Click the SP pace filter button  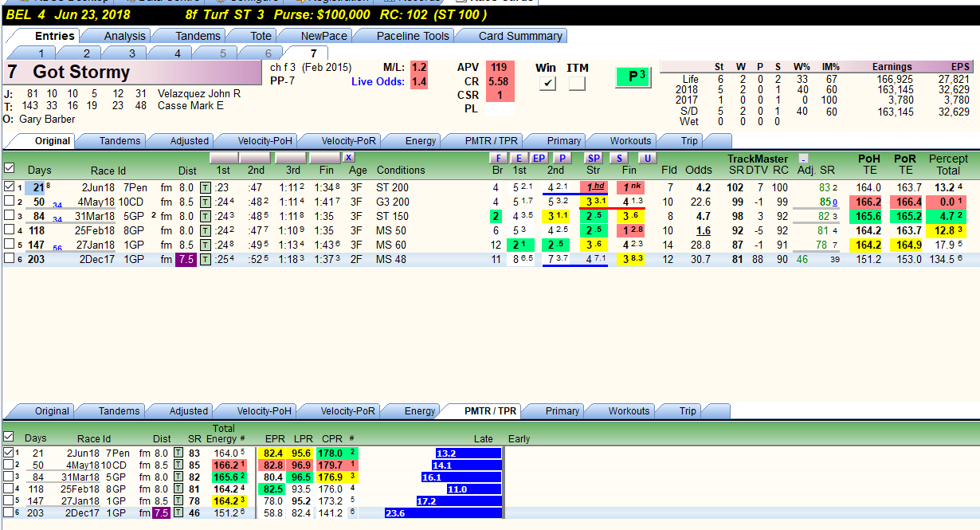[x=594, y=158]
